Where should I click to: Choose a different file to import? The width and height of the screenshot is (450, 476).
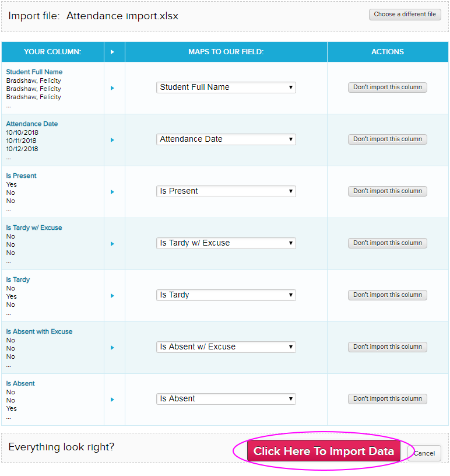[405, 14]
